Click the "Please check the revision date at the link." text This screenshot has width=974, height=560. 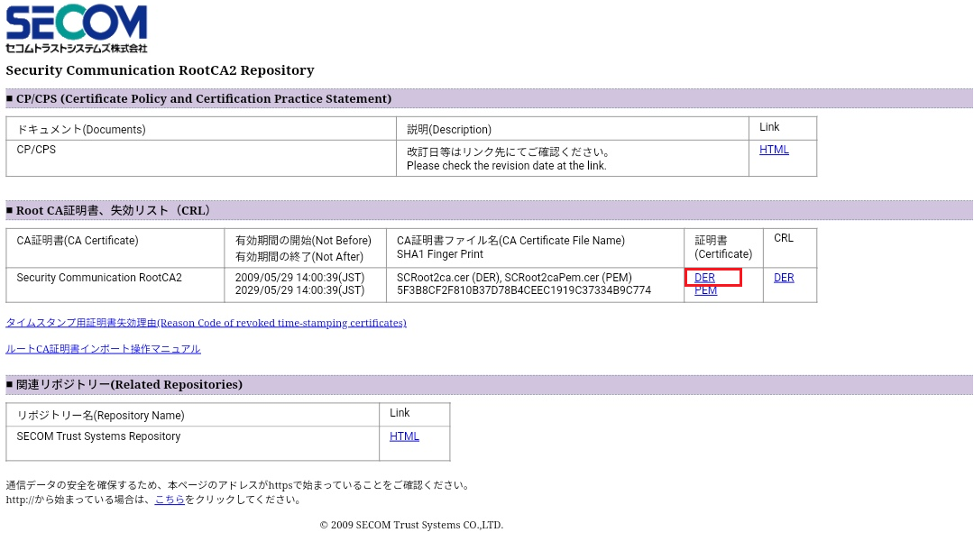tap(506, 166)
